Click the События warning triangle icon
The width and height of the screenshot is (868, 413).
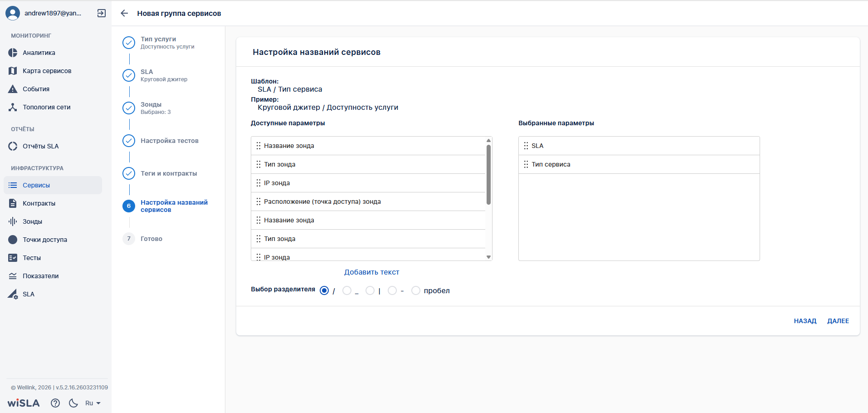(x=13, y=89)
